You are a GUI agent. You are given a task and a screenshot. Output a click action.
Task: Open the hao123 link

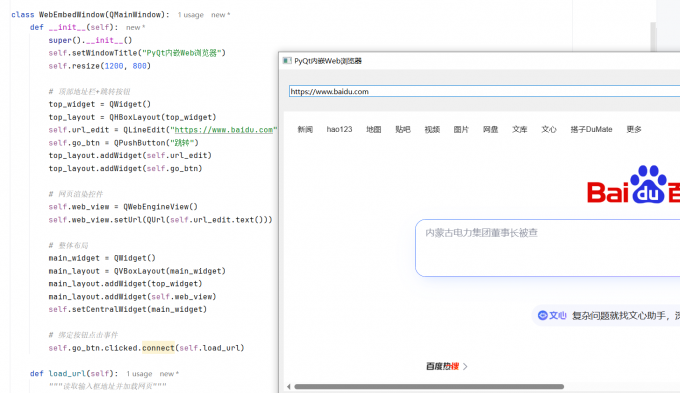pos(339,129)
